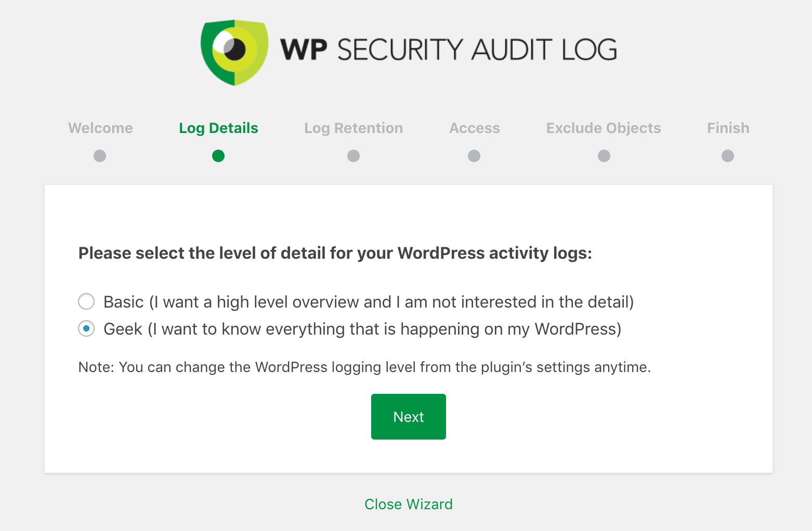Click the Log Details step dot
This screenshot has width=812, height=531.
click(x=218, y=156)
